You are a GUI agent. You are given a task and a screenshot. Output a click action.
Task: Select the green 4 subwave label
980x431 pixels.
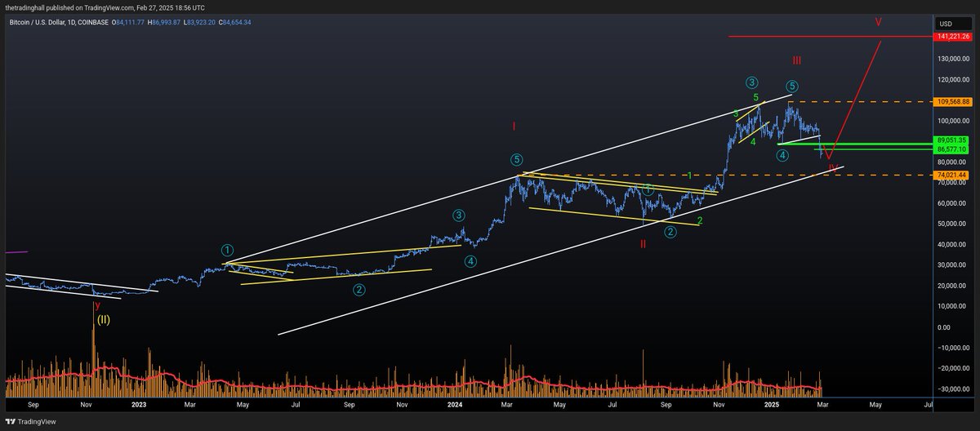pos(752,141)
